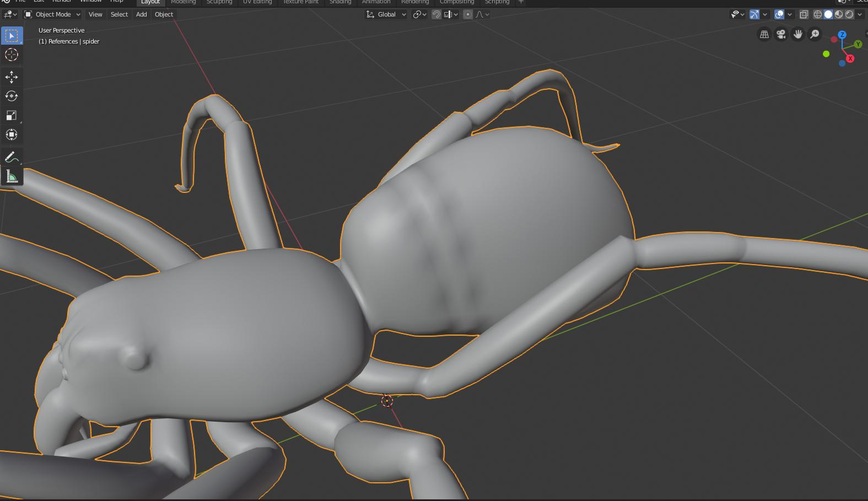
Task: Switch to the Modeling workspace tab
Action: [x=183, y=2]
